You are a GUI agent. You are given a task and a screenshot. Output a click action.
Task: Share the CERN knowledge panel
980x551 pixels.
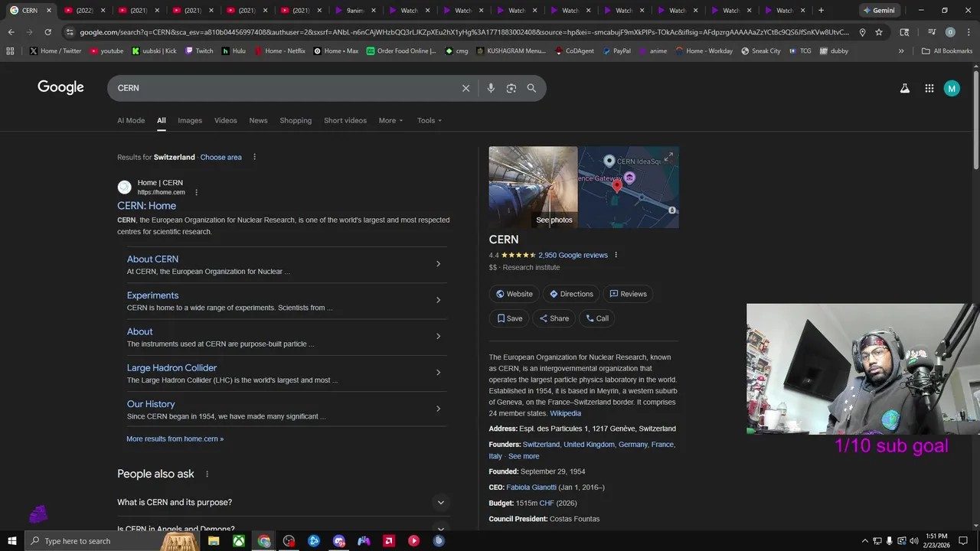(x=554, y=318)
